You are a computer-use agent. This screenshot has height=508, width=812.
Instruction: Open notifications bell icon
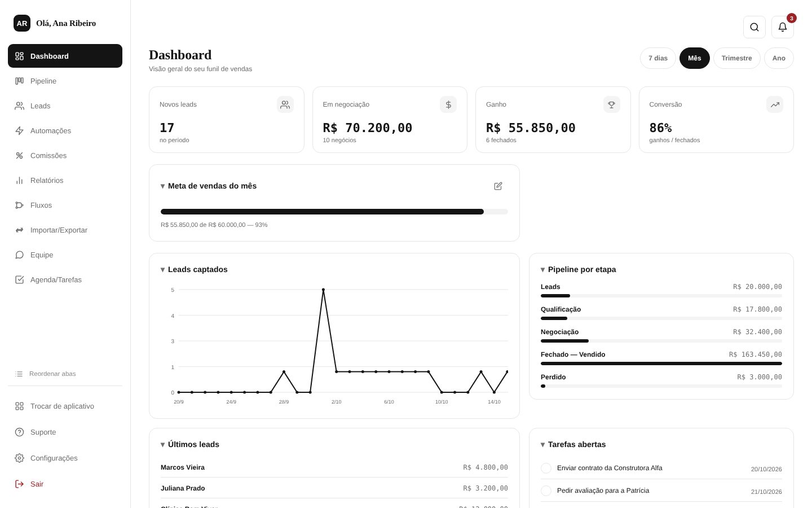tap(783, 27)
